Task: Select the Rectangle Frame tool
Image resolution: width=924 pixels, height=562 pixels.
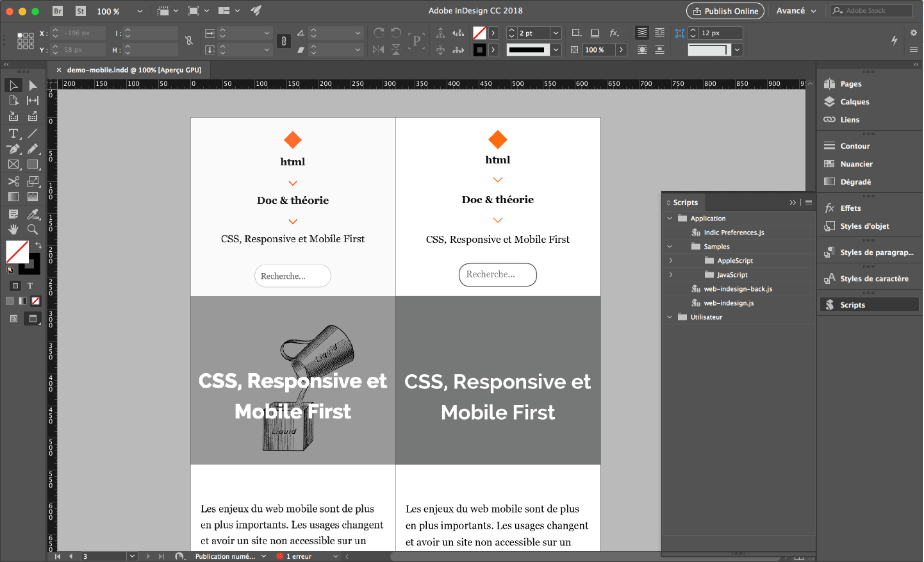Action: 13,165
